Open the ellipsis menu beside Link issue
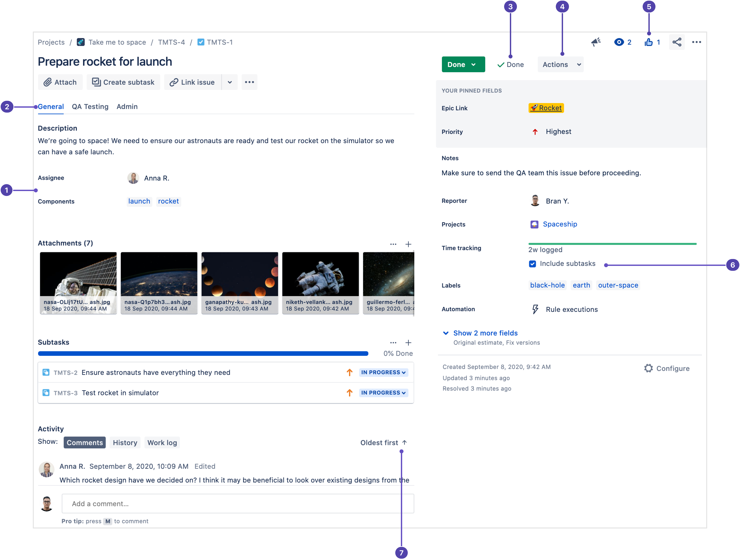 click(x=250, y=82)
